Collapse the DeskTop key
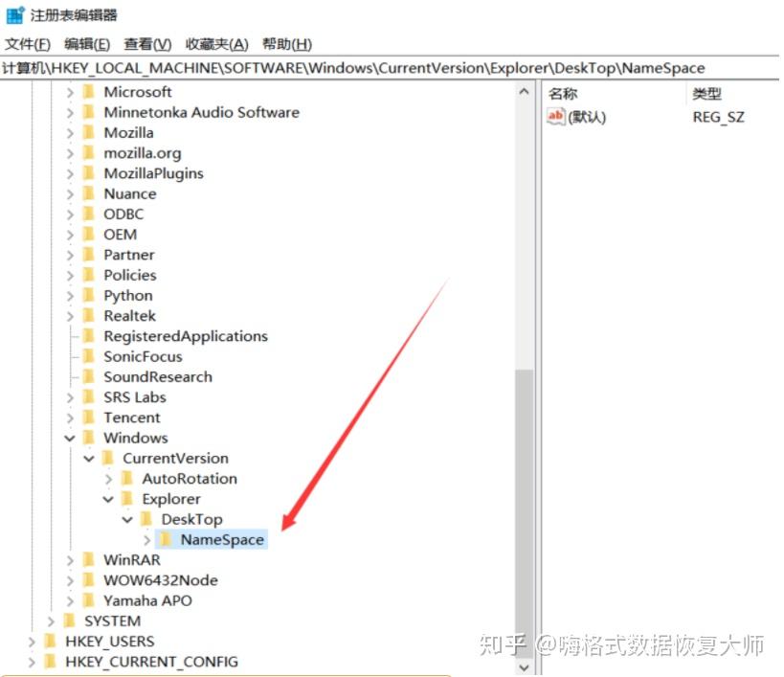Image resolution: width=784 pixels, height=677 pixels. (x=127, y=520)
